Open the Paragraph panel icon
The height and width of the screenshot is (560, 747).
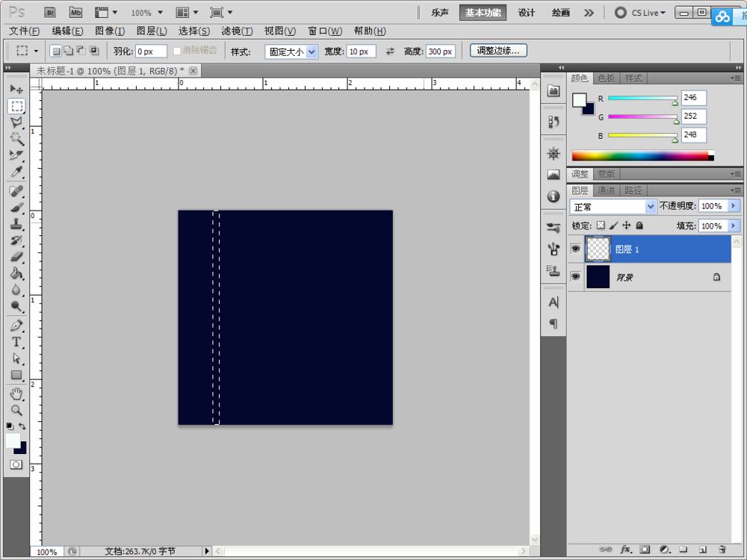pos(553,324)
